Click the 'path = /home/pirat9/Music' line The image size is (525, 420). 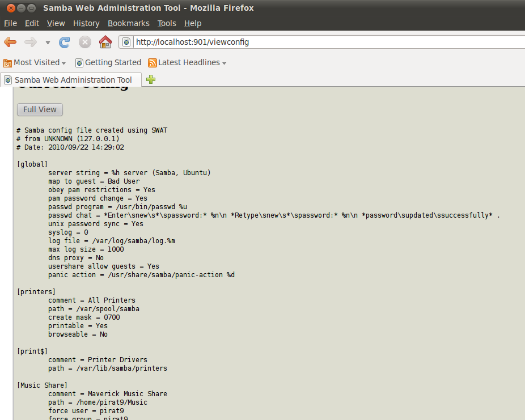click(x=98, y=402)
